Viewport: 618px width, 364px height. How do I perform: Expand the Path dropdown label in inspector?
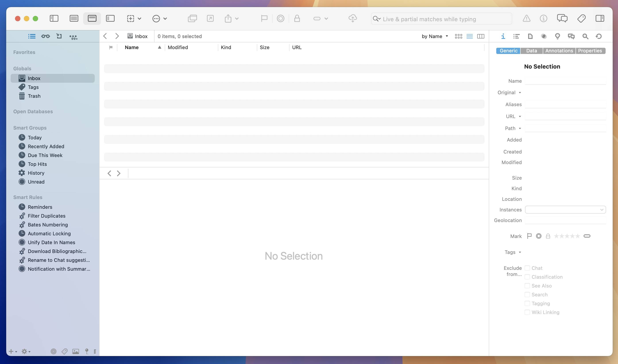[513, 128]
